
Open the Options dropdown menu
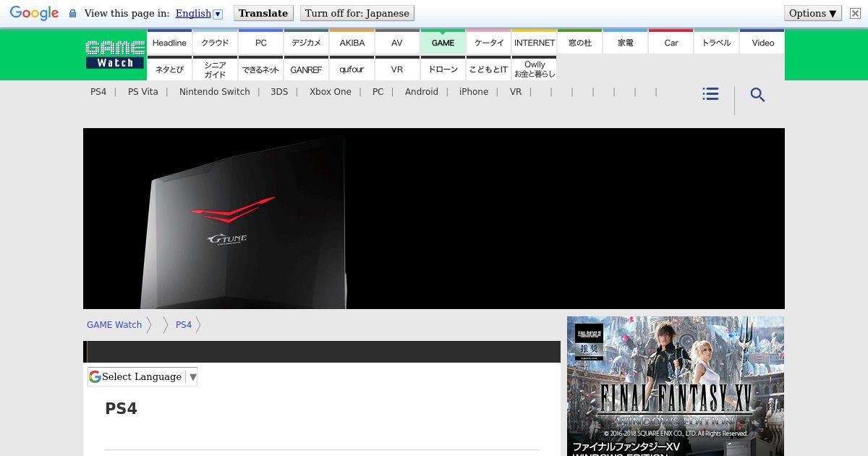813,13
